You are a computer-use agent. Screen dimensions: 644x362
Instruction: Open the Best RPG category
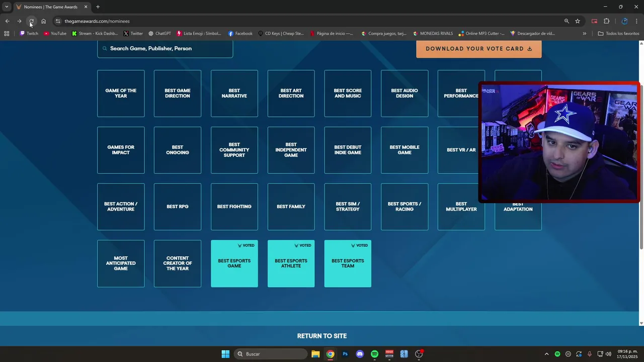(x=178, y=207)
